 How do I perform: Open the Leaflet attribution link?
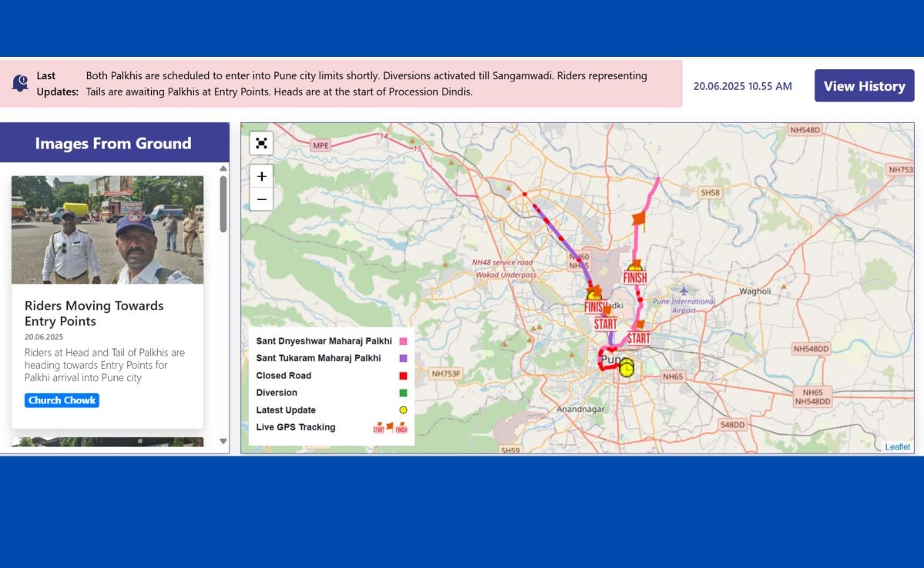(x=897, y=447)
